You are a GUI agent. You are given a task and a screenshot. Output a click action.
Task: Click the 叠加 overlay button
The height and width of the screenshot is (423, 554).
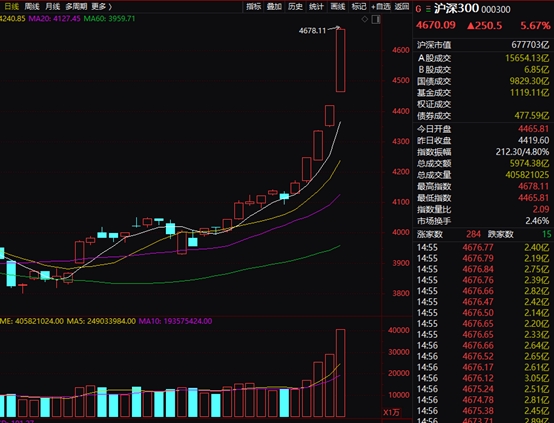(274, 6)
